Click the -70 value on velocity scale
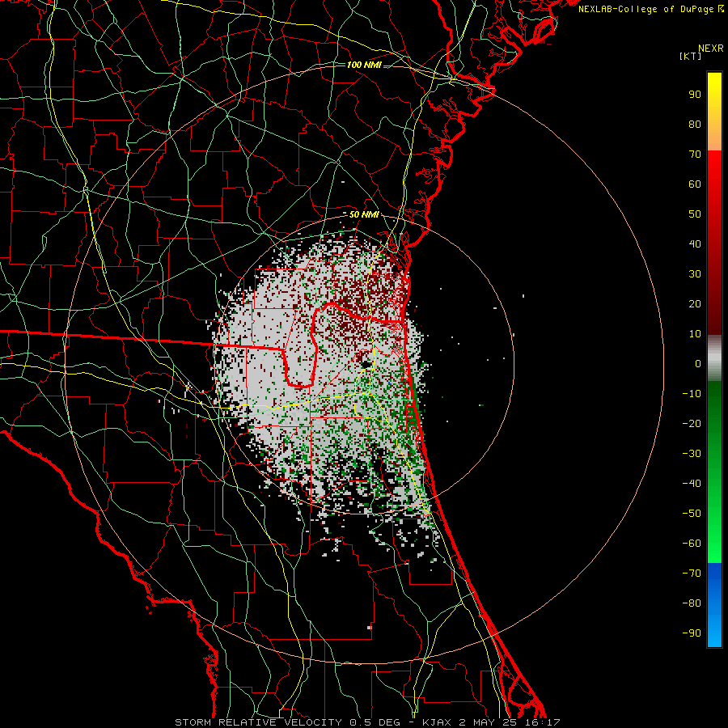 point(692,574)
